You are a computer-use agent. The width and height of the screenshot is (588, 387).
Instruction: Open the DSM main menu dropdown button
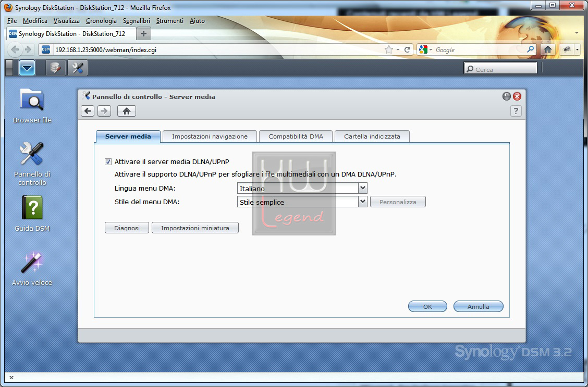point(27,68)
